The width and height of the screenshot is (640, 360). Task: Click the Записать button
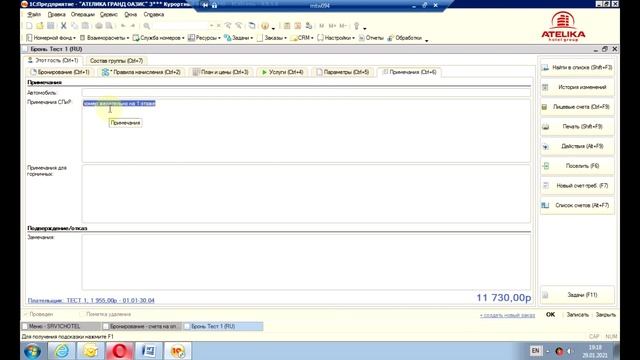577,315
